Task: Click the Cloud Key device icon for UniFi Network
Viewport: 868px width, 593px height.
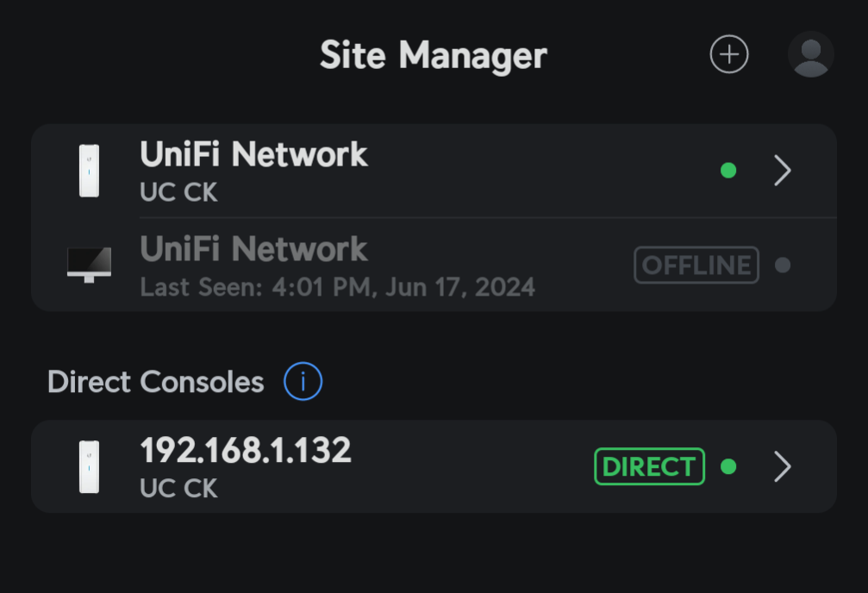Action: 89,171
